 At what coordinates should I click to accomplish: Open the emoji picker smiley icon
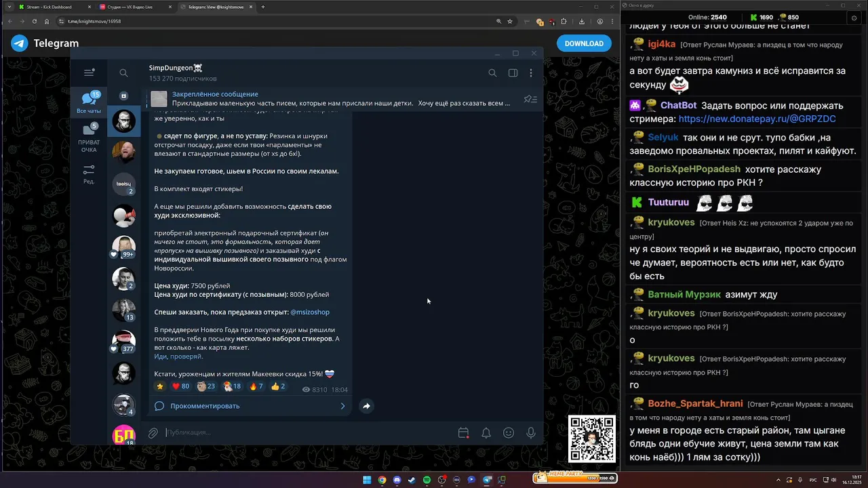click(x=509, y=432)
